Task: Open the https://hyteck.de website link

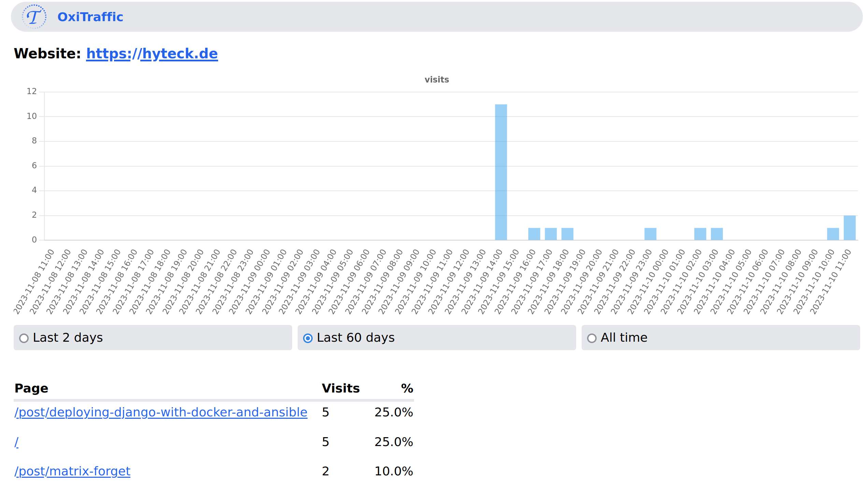Action: tap(152, 53)
